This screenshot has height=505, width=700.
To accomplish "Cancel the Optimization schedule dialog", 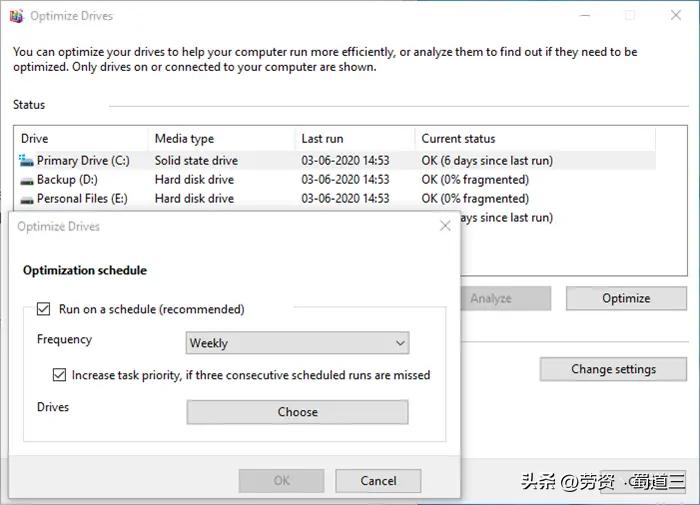I will click(x=378, y=481).
